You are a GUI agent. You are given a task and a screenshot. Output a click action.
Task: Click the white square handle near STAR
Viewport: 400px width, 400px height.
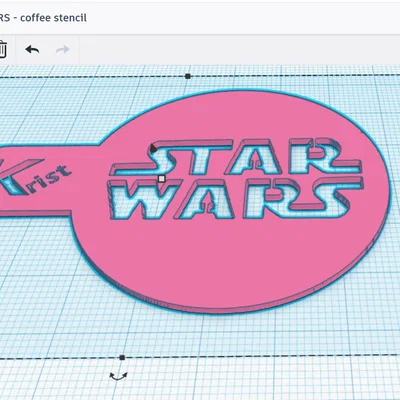(162, 179)
